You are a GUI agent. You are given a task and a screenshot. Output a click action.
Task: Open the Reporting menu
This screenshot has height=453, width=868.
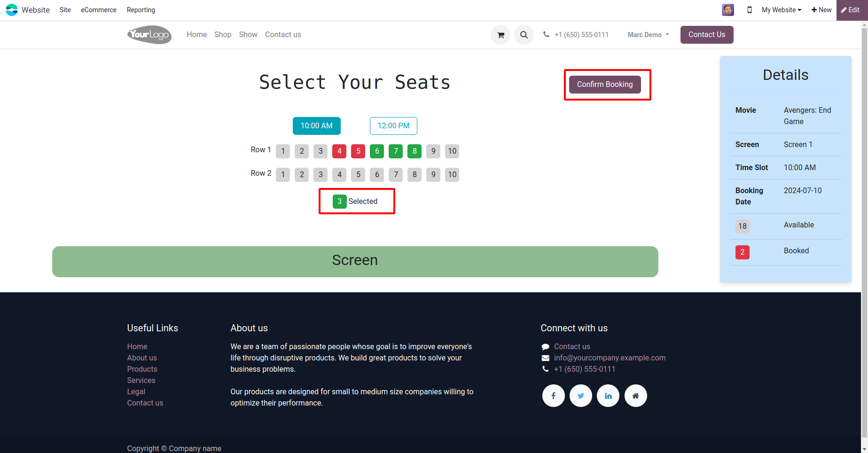tap(141, 10)
